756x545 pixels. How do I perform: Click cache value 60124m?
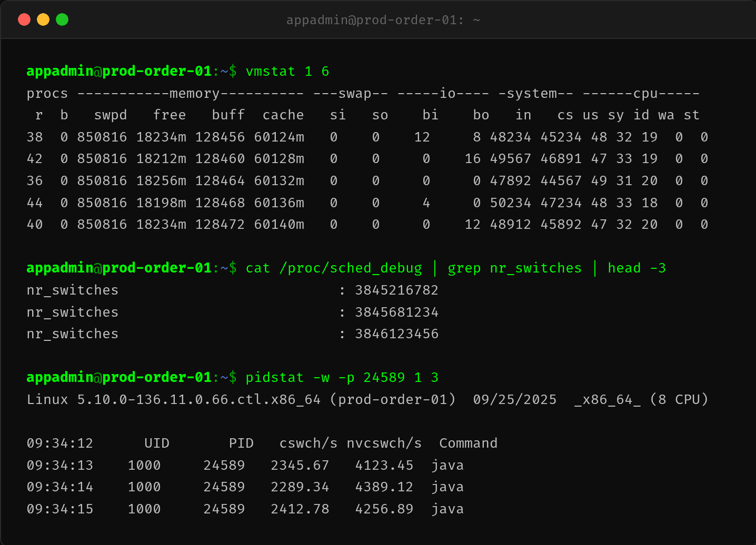click(279, 137)
